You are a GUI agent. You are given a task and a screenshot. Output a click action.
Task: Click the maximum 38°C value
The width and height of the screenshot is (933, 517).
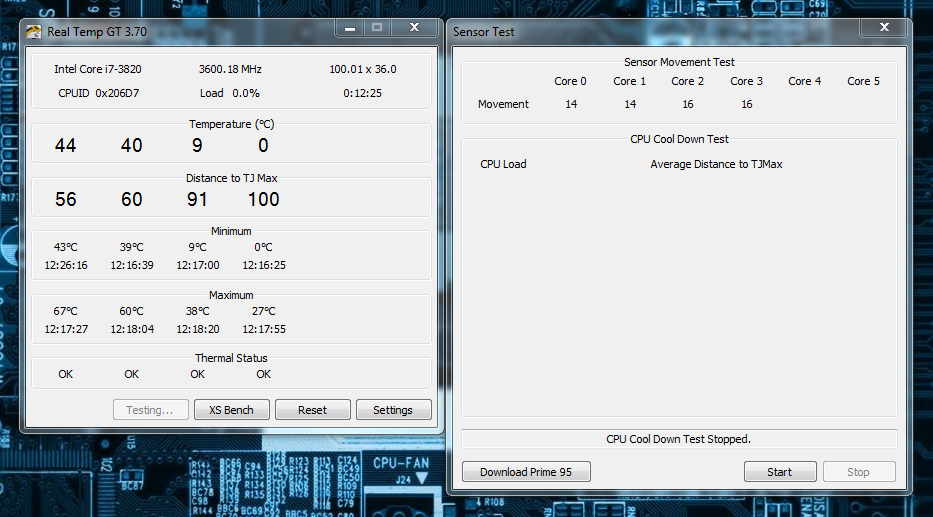[198, 311]
